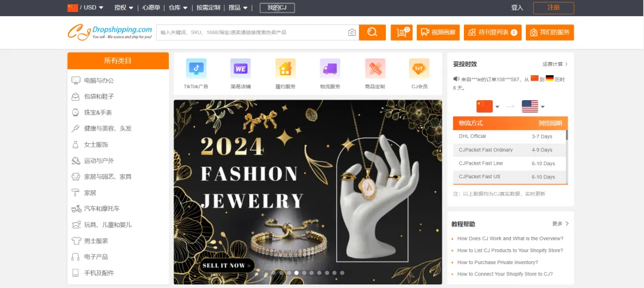The height and width of the screenshot is (288, 644).
Task: Click the 女士服饰 dress icon
Action: pos(76,145)
